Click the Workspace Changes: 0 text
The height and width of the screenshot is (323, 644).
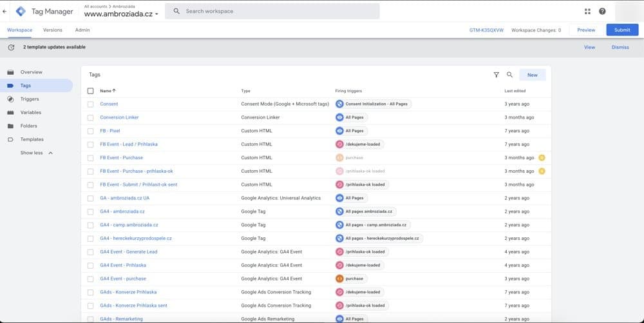click(x=536, y=30)
